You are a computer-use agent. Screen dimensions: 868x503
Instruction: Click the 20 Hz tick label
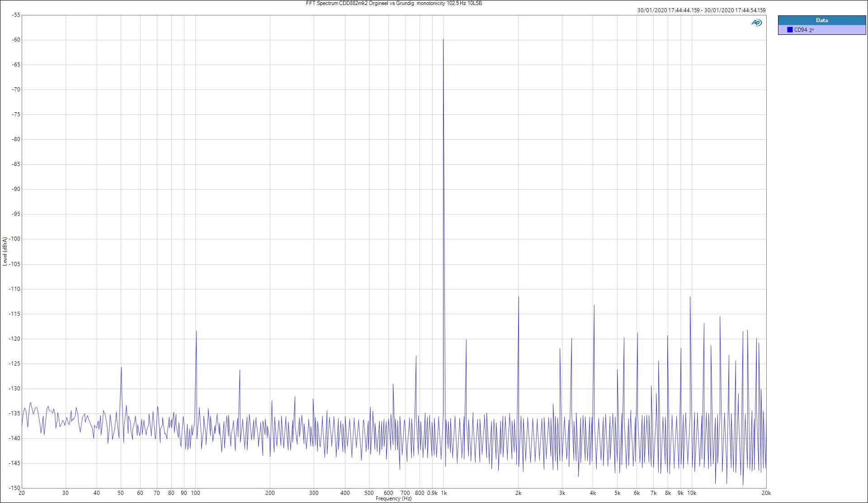[x=22, y=493]
